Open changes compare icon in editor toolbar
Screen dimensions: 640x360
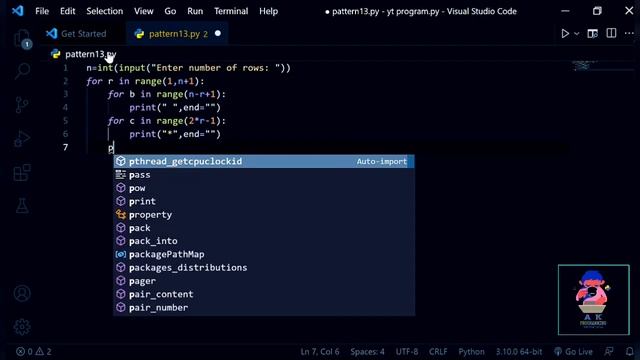(x=593, y=33)
